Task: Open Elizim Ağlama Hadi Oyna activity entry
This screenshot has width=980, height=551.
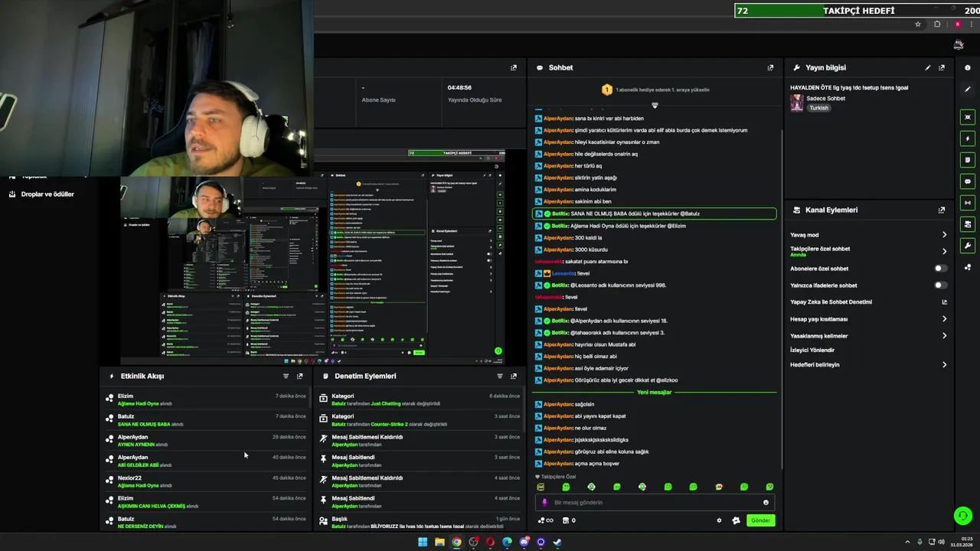Action: click(207, 399)
